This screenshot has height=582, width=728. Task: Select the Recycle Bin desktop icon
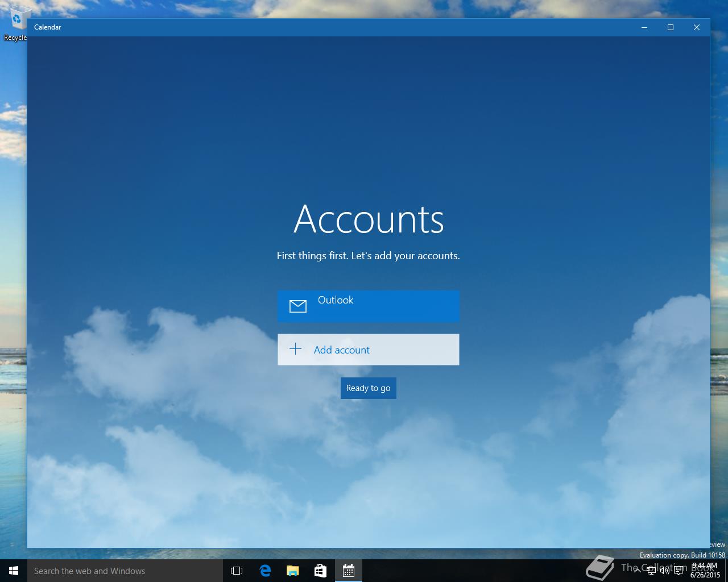[x=15, y=23]
